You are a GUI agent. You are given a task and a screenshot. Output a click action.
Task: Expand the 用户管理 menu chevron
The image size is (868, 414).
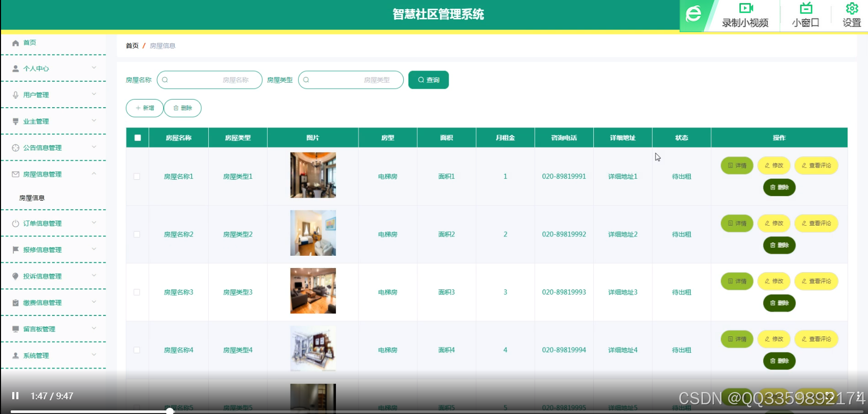94,94
